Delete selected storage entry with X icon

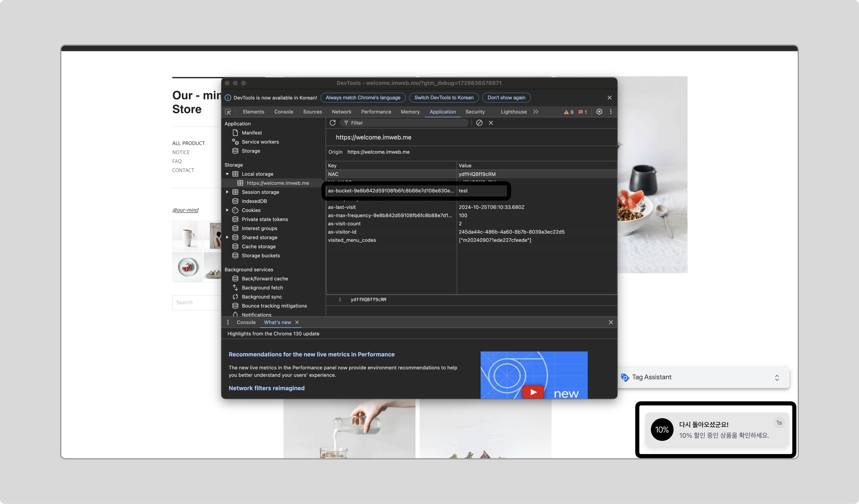click(x=491, y=123)
